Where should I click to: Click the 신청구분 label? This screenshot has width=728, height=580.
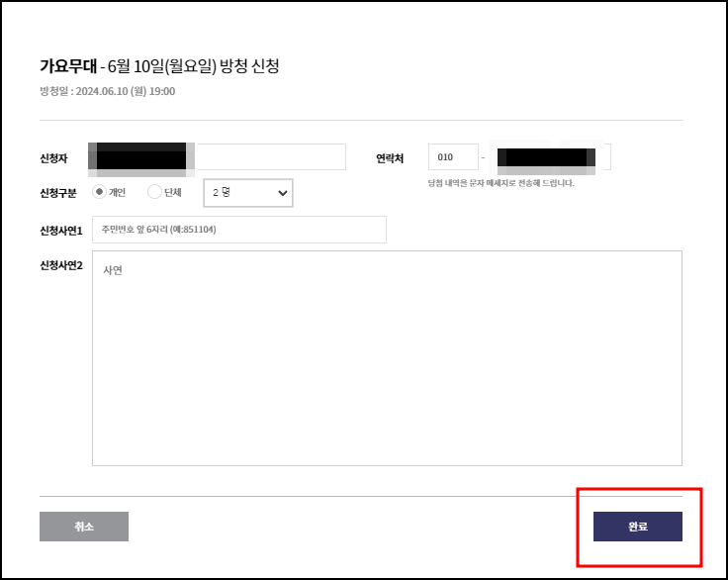[x=58, y=193]
